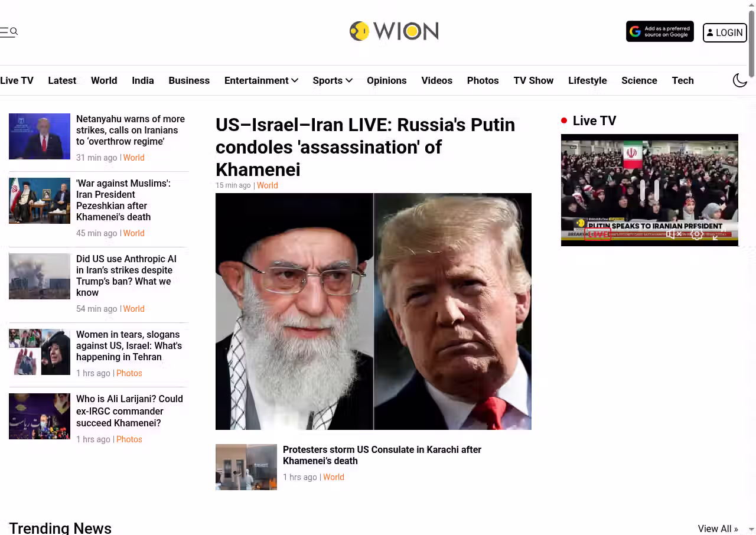This screenshot has width=756, height=535.
Task: Open the Opinions menu item
Action: [x=387, y=80]
